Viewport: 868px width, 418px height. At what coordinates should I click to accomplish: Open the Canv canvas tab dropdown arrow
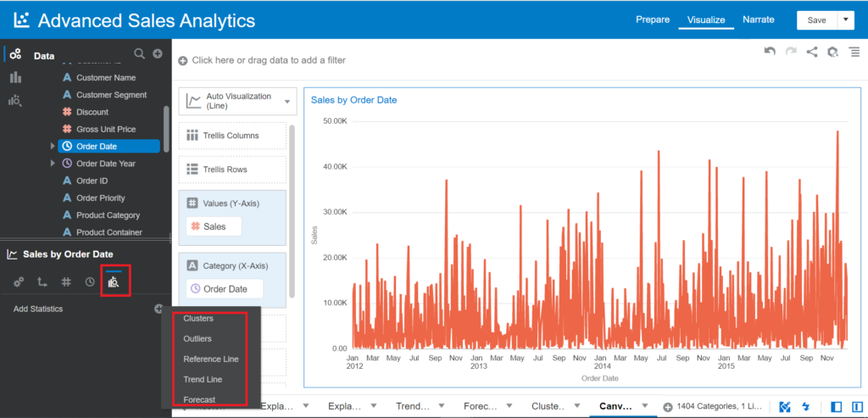(x=645, y=406)
